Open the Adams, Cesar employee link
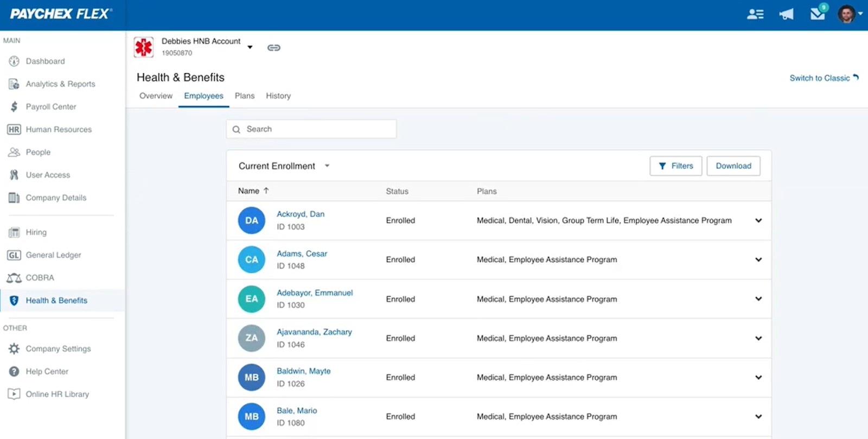Image resolution: width=868 pixels, height=439 pixels. point(302,253)
